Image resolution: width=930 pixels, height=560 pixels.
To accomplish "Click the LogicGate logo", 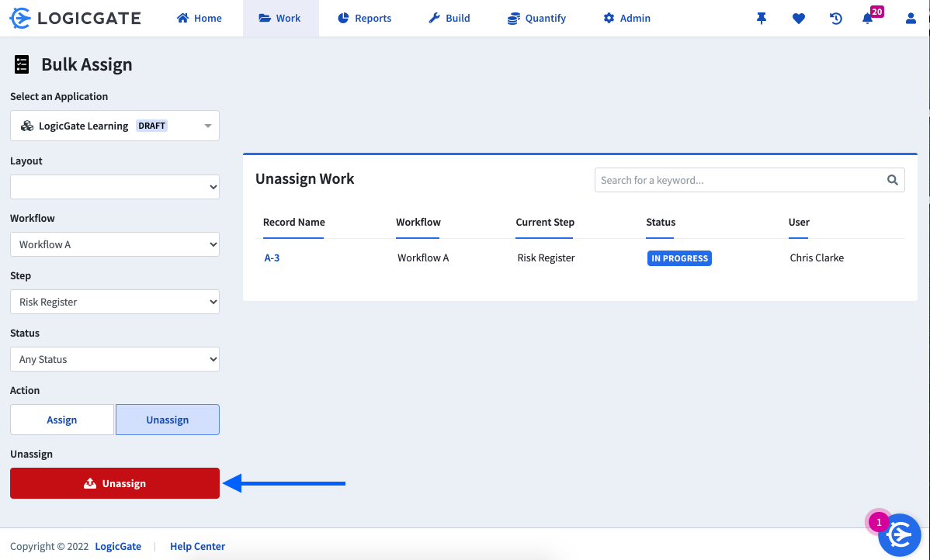I will click(75, 19).
